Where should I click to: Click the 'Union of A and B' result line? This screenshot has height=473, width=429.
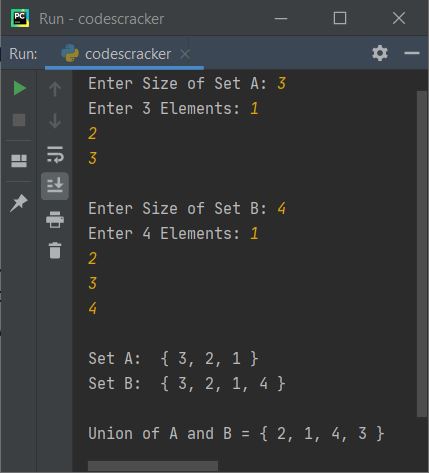click(x=236, y=434)
